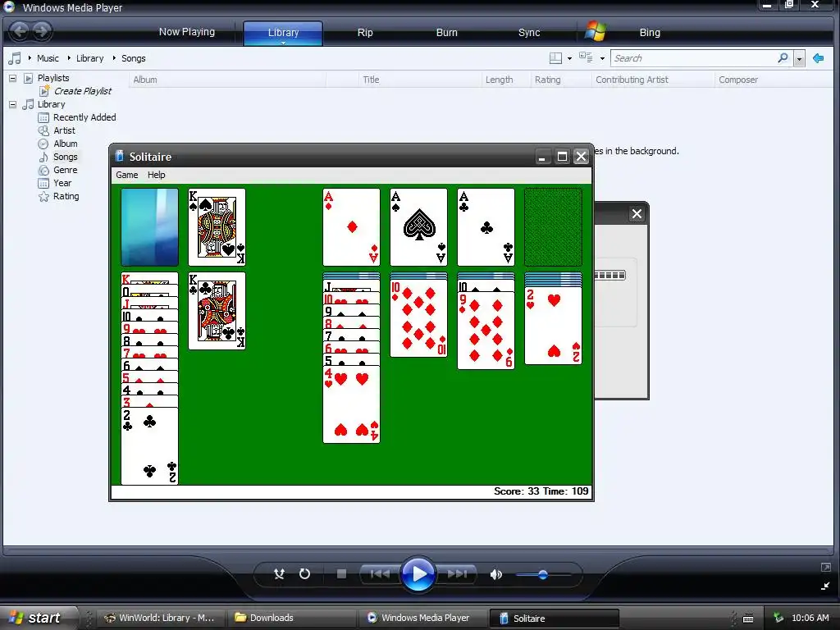Viewport: 840px width, 630px height.
Task: Open the Library tab
Action: pyautogui.click(x=283, y=33)
